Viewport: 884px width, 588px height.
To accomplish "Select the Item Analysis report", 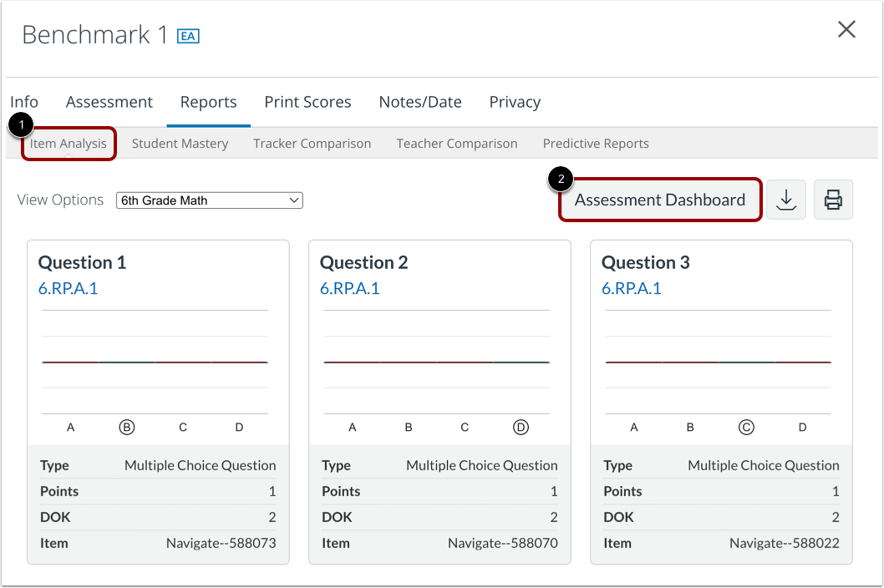I will 69,144.
